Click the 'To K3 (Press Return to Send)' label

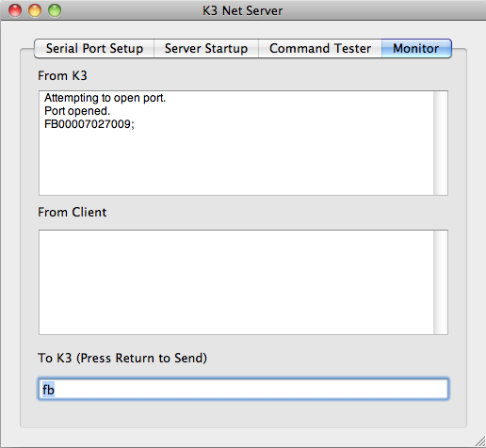(122, 358)
